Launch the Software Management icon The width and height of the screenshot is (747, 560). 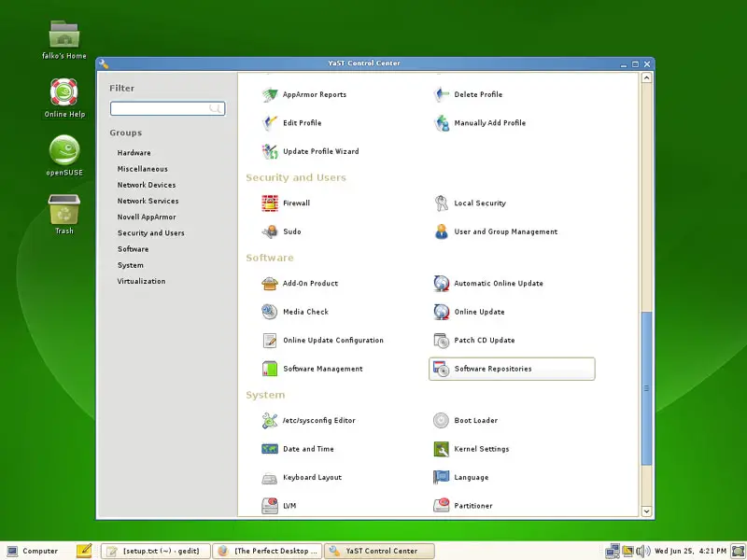point(270,369)
